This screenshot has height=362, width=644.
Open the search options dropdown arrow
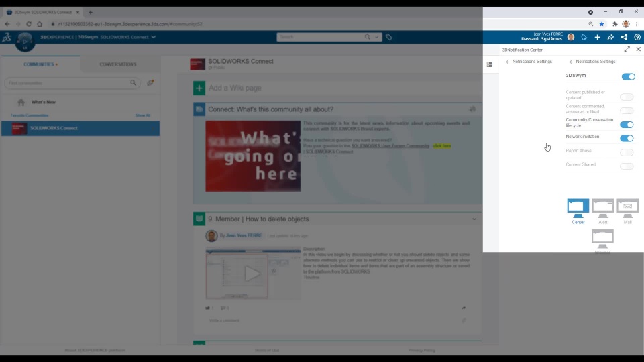pyautogui.click(x=376, y=37)
